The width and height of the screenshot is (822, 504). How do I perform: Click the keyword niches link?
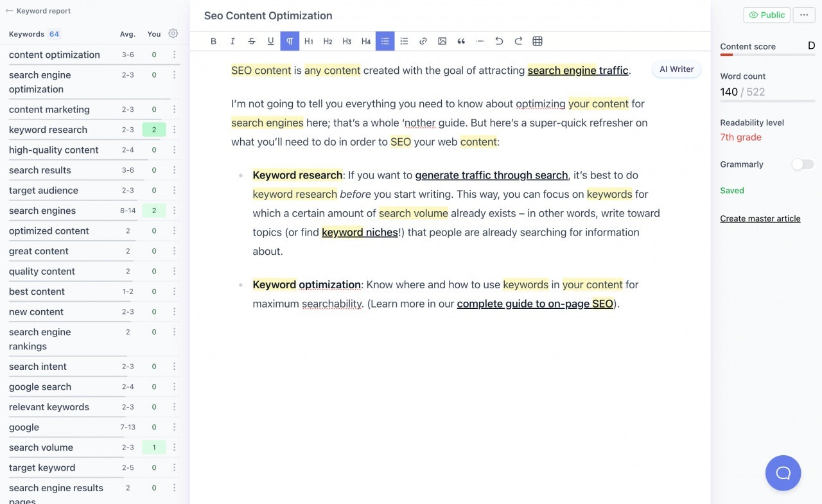(360, 232)
